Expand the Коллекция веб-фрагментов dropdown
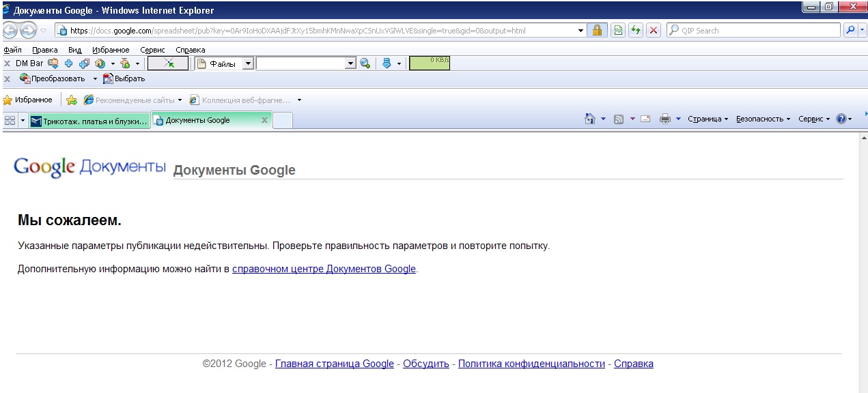 299,100
